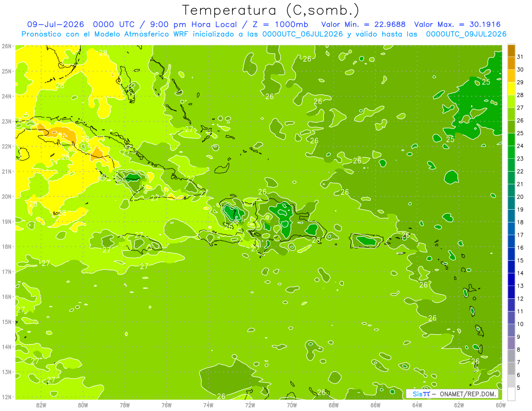This screenshot has width=532, height=411.
Task: Click the yellow swatch between 27 and 28
Action: click(511, 102)
